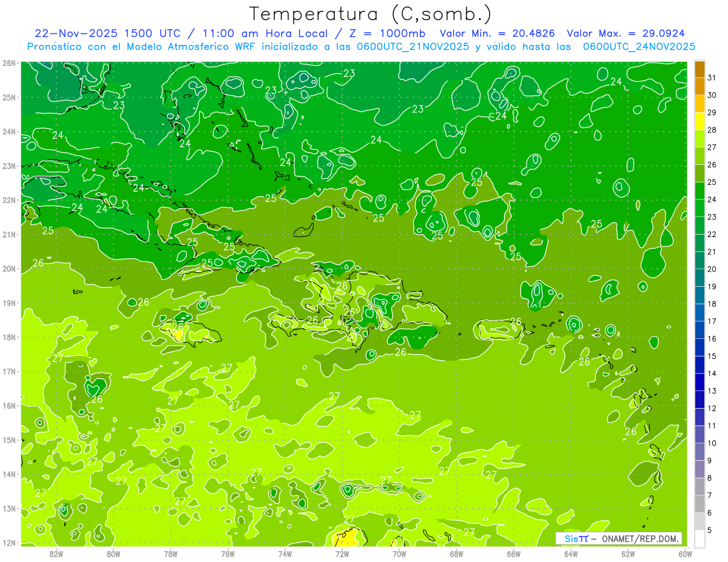Click the '24N' latitude axis label

(x=8, y=132)
